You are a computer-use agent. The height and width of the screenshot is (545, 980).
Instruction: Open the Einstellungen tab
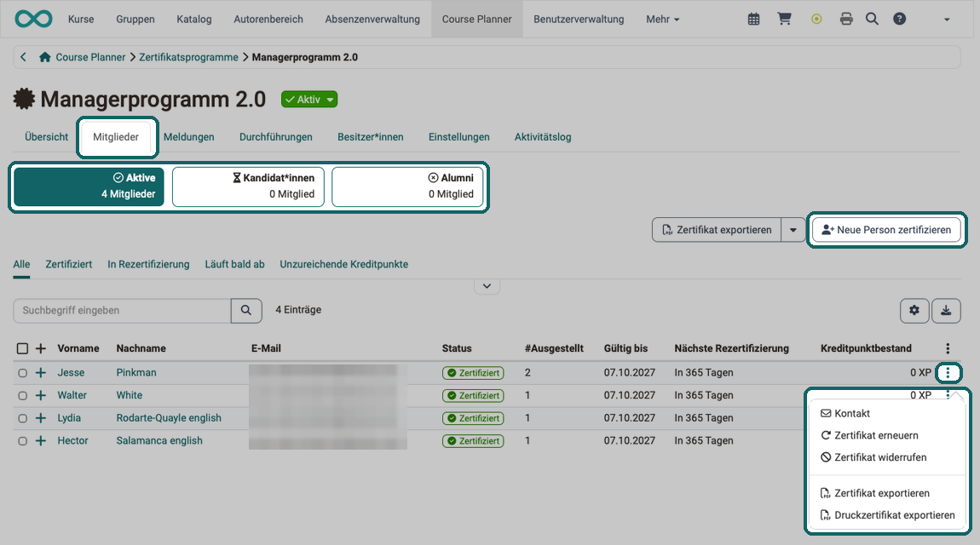[458, 137]
